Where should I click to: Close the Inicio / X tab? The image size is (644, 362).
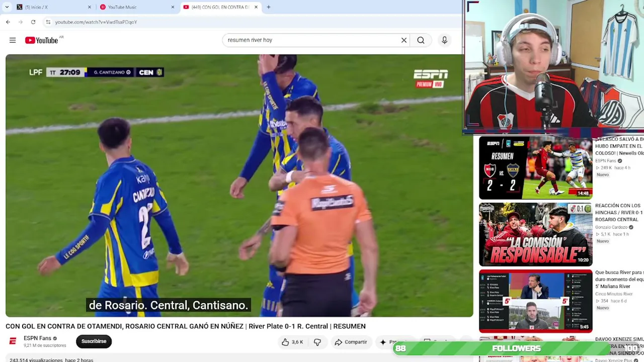click(x=90, y=7)
